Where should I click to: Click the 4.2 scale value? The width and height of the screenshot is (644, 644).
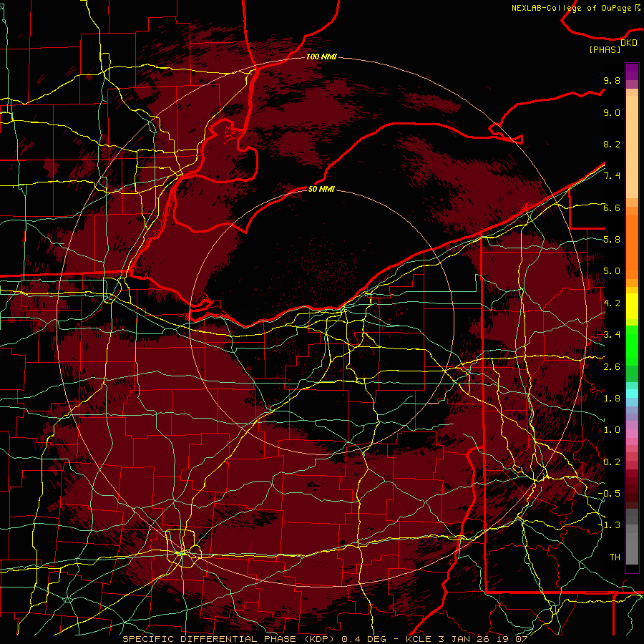[x=612, y=303]
